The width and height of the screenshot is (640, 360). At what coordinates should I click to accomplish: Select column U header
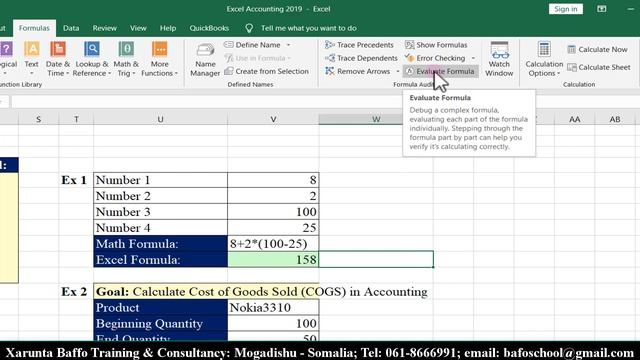[x=160, y=119]
